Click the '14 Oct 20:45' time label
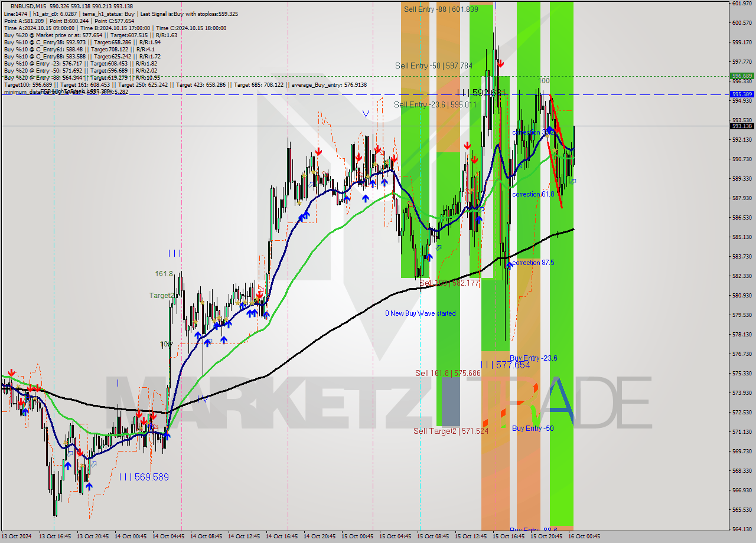This screenshot has width=756, height=543. (320, 537)
